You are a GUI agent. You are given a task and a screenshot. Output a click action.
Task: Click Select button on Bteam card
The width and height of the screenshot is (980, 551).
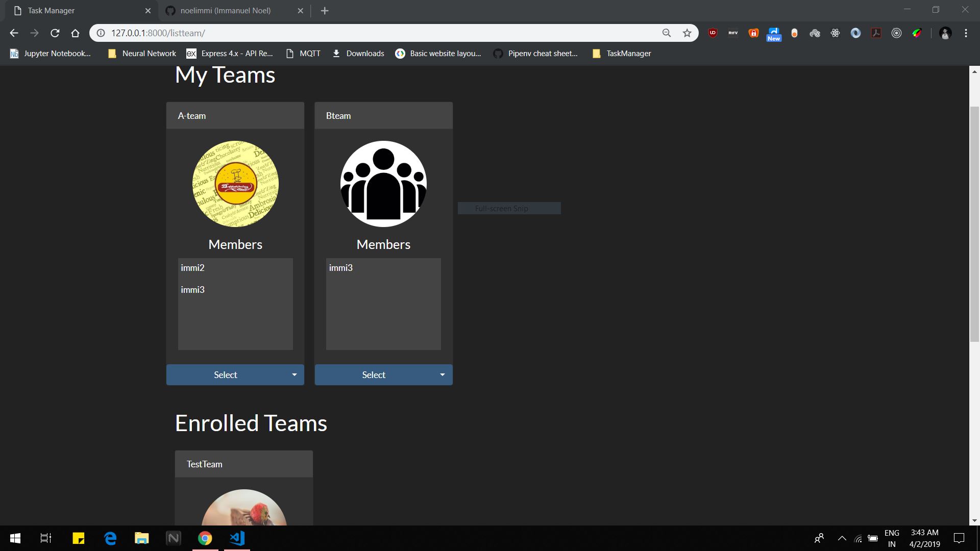click(x=374, y=375)
